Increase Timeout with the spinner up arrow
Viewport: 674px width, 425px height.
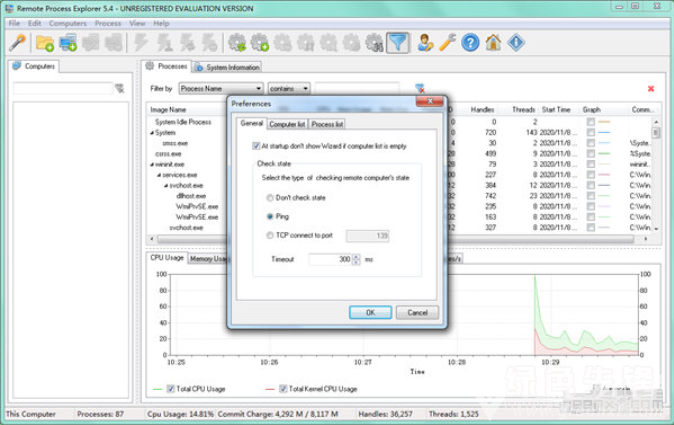pos(356,257)
